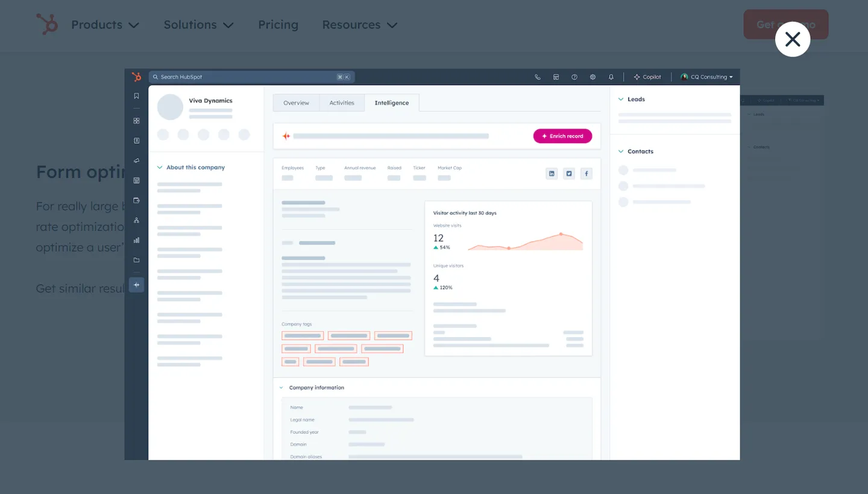
Task: Click the Company tags label
Action: point(297,324)
